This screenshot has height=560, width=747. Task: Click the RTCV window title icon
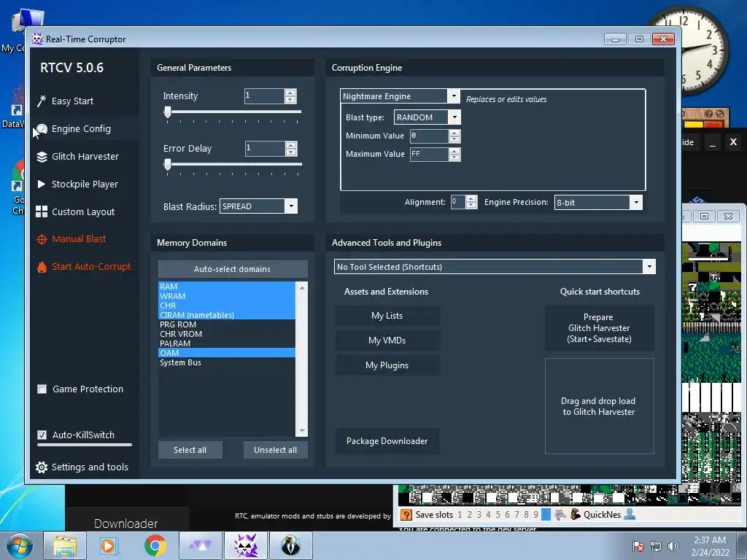pos(36,39)
